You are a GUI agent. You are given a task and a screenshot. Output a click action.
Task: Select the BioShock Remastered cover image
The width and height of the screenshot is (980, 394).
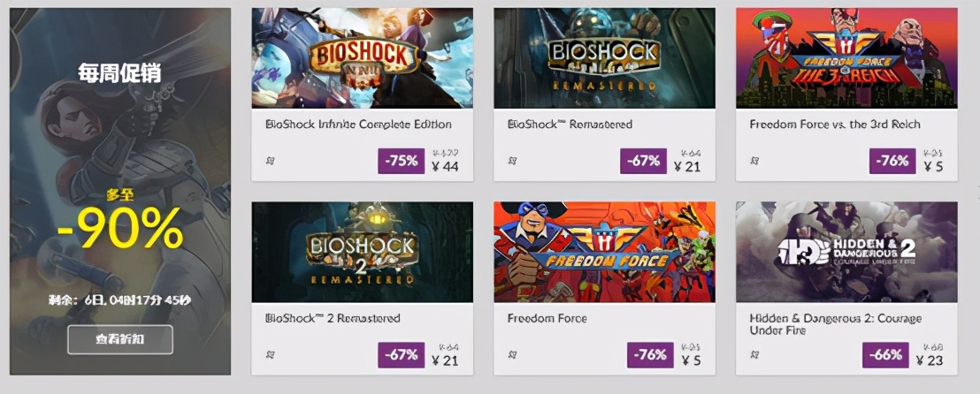tap(604, 58)
